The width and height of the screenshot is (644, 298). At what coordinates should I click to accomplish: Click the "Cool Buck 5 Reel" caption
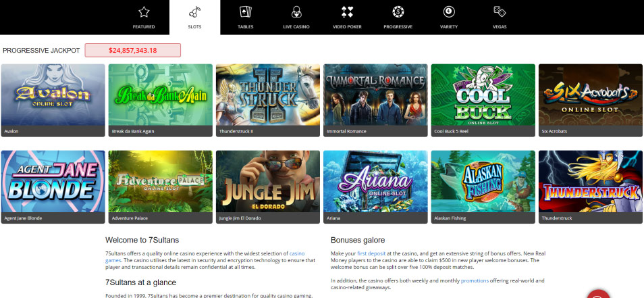click(452, 132)
